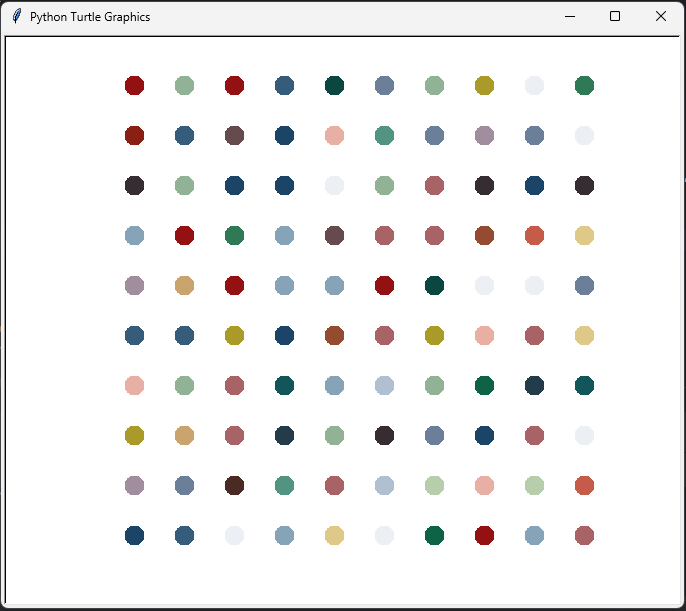686x611 pixels.
Task: Select the dark teal dot in the top row
Action: click(334, 86)
